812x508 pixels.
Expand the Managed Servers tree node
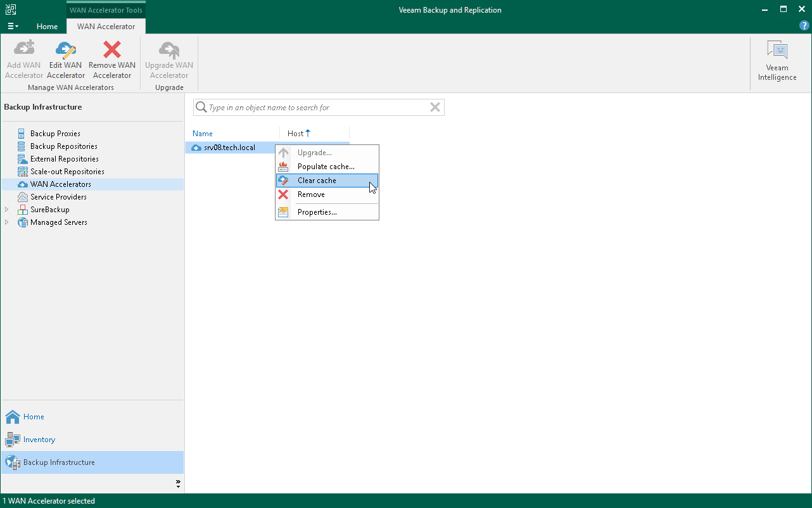pyautogui.click(x=7, y=222)
